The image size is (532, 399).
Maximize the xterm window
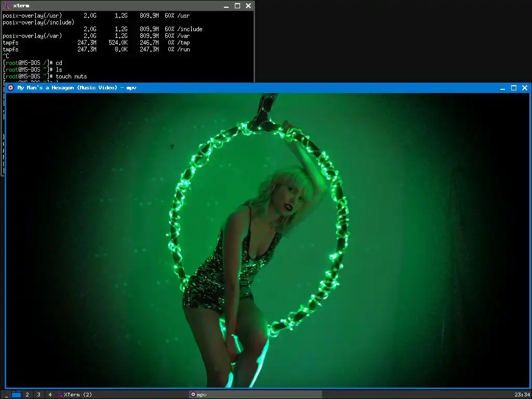[x=237, y=6]
